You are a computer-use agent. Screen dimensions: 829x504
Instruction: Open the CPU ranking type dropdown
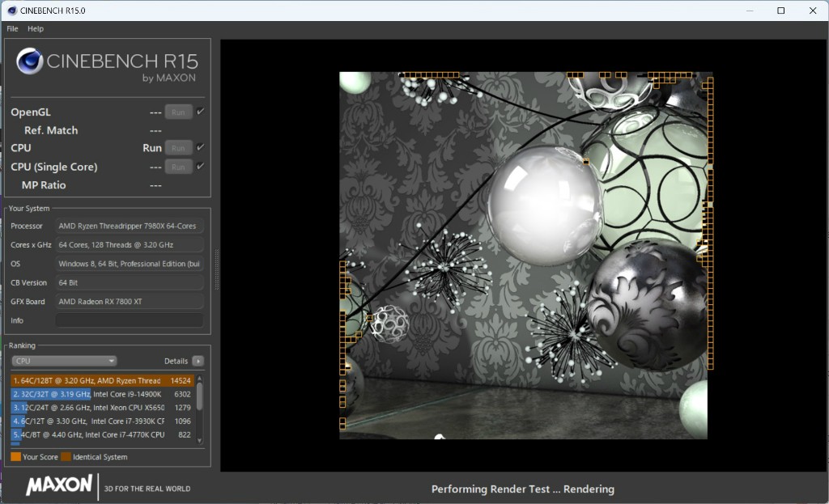65,361
